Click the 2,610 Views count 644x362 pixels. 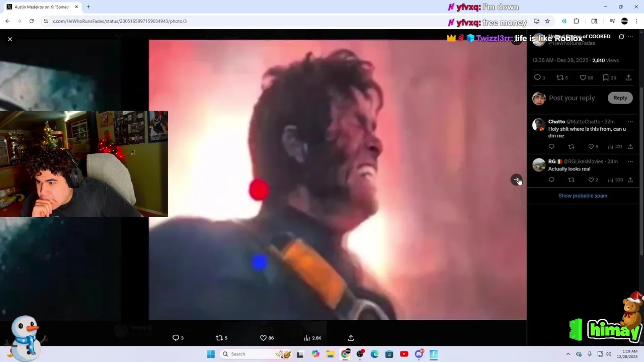(605, 60)
